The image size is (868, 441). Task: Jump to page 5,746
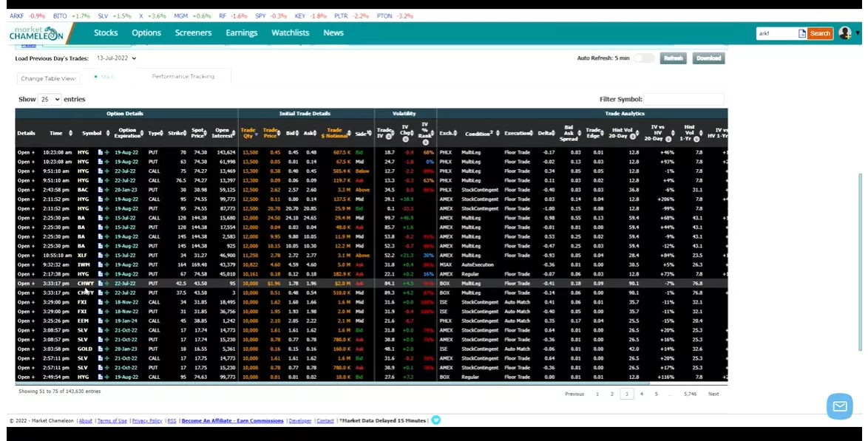[690, 394]
